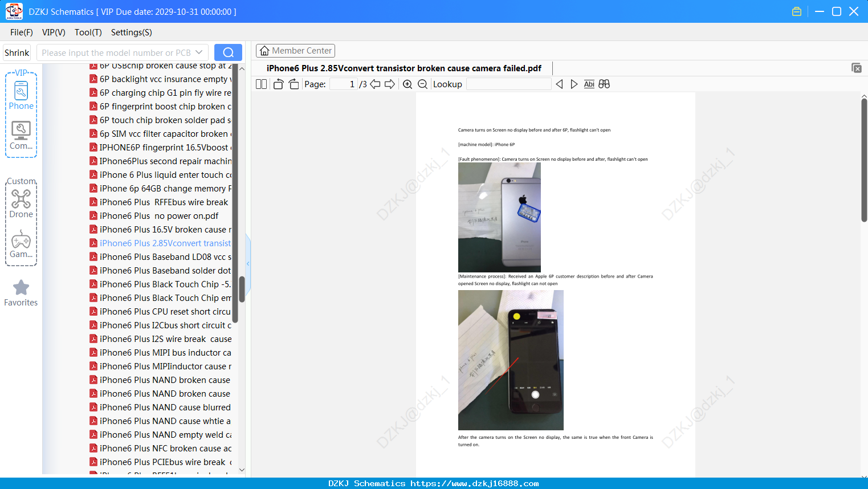This screenshot has width=868, height=489.
Task: Open IPHONE6P fingerprint 16.5Vboost file
Action: tap(161, 148)
